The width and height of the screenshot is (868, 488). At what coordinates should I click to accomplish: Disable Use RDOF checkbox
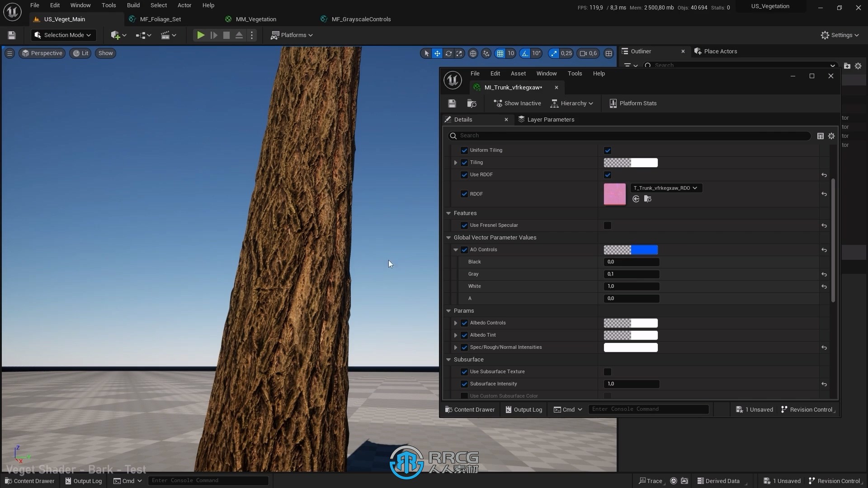608,174
